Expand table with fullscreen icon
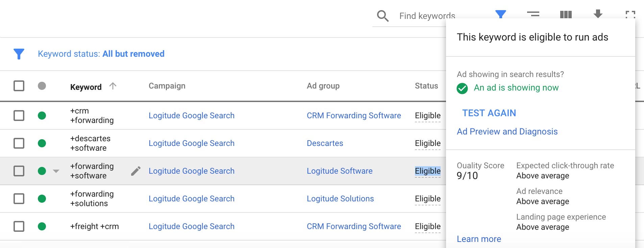This screenshot has width=644, height=248. tap(630, 14)
